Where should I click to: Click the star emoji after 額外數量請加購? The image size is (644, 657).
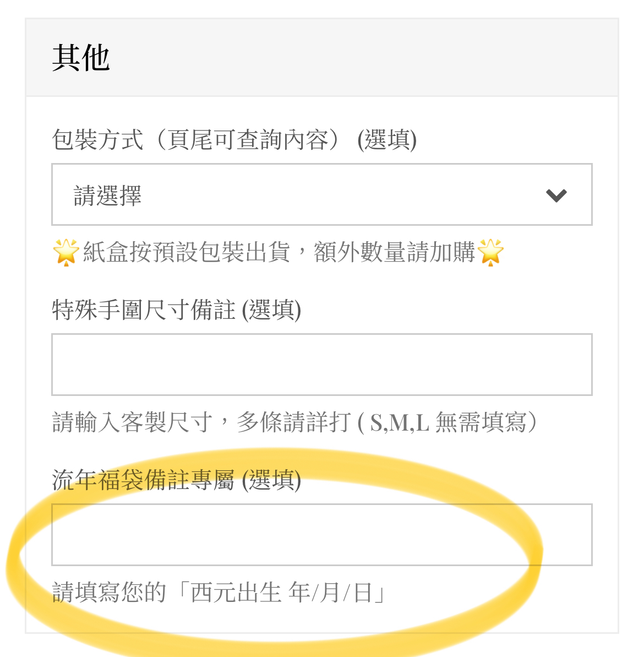pos(490,253)
